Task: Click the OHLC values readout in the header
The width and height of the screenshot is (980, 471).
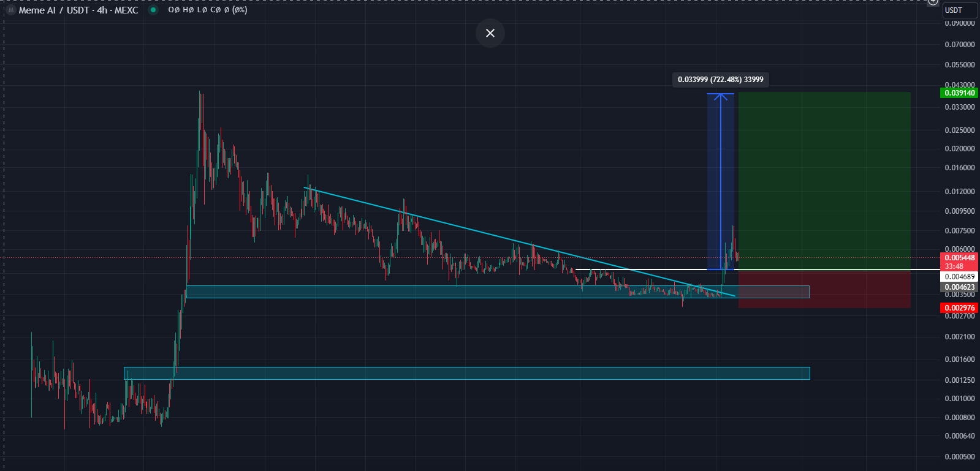Action: point(208,10)
